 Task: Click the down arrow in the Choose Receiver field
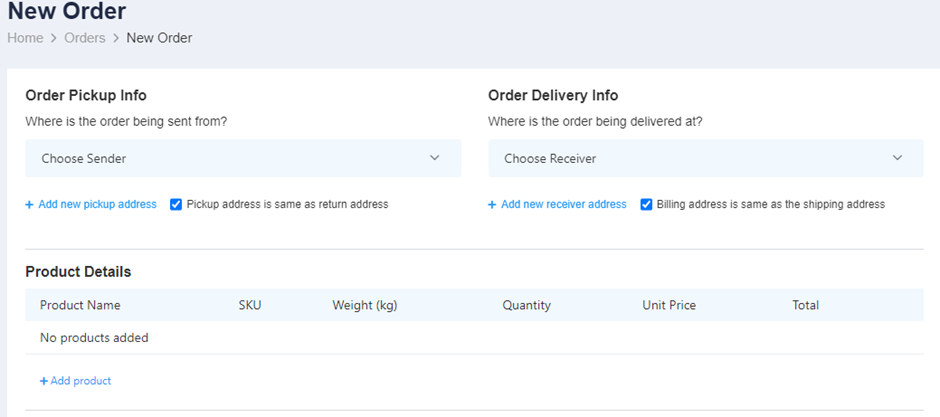897,158
